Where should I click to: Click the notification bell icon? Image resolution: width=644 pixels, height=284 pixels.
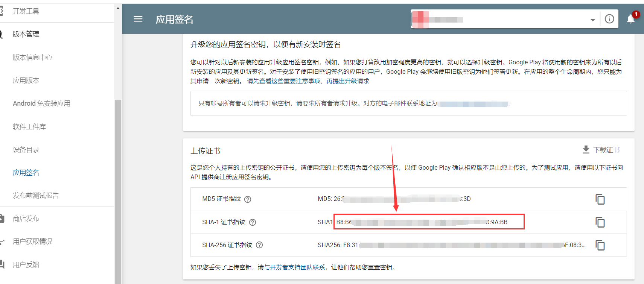coord(631,19)
